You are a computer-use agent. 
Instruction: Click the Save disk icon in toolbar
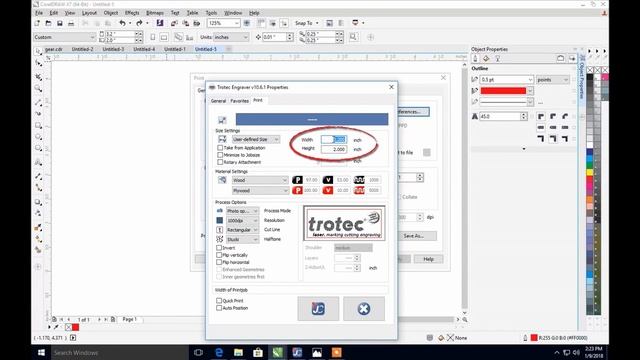60,23
